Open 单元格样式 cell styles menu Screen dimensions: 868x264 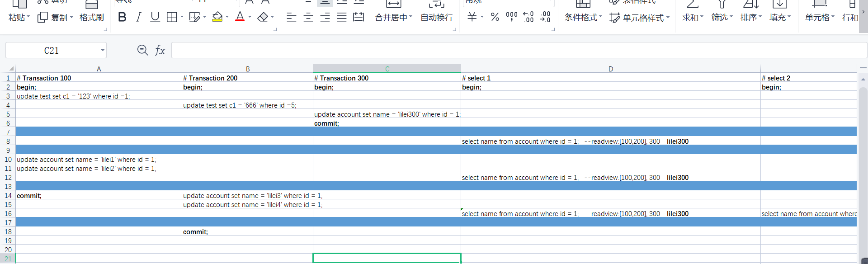(x=639, y=18)
